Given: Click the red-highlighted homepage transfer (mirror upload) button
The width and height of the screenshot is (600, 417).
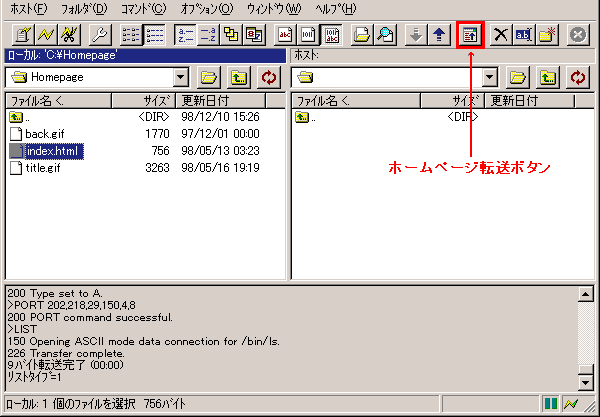Looking at the screenshot, I should click(x=470, y=35).
